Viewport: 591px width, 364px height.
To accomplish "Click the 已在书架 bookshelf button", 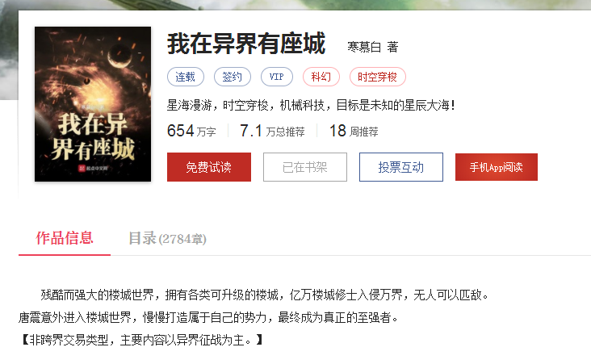I will point(305,167).
